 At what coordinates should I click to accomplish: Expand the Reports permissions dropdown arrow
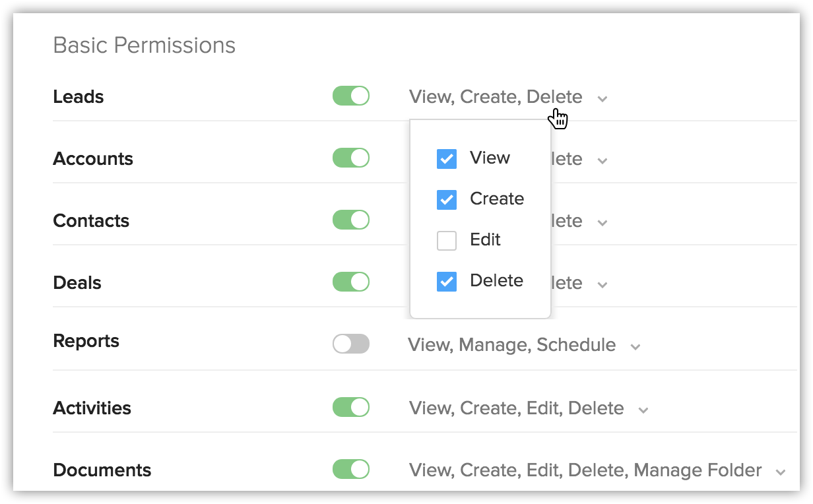(635, 347)
